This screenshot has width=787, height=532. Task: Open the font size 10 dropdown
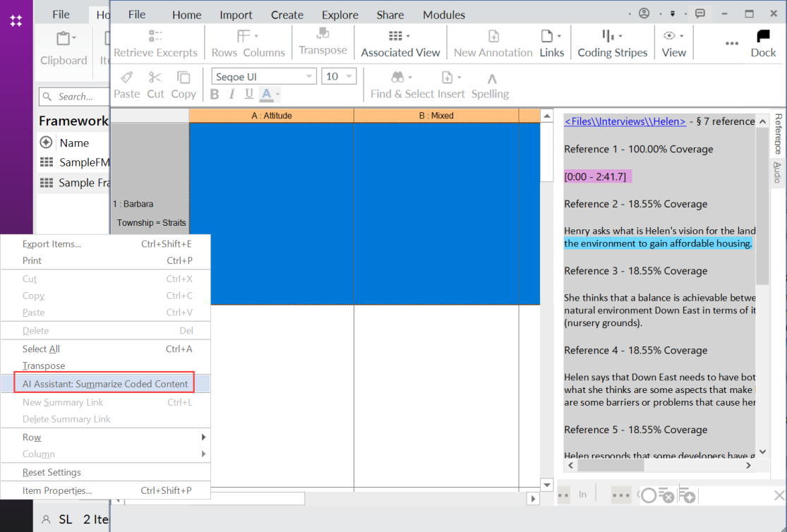(349, 76)
